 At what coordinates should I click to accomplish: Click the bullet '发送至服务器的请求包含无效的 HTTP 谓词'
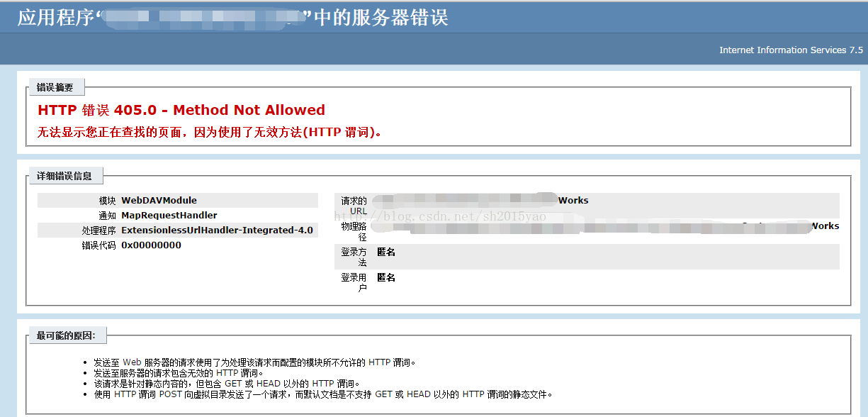coord(179,373)
